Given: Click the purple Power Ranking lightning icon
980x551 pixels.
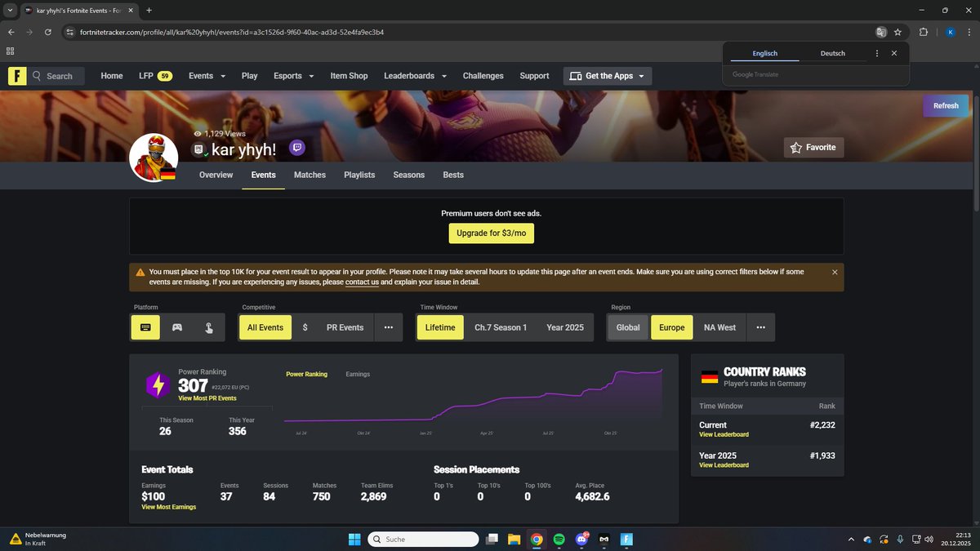Looking at the screenshot, I should [x=157, y=384].
